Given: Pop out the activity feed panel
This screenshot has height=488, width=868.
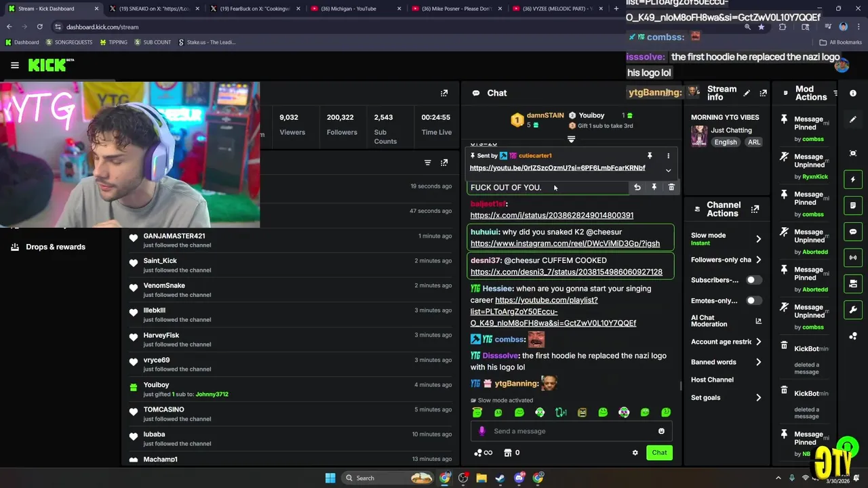Looking at the screenshot, I should pos(444,163).
